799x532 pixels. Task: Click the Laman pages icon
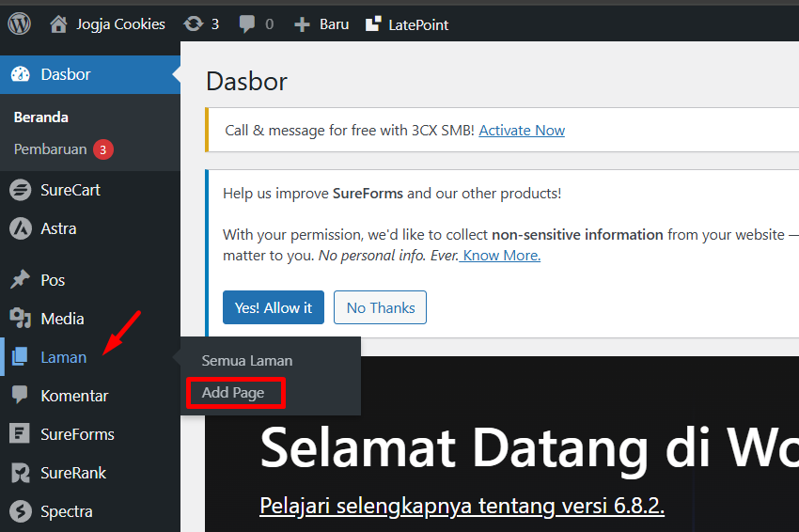click(20, 357)
